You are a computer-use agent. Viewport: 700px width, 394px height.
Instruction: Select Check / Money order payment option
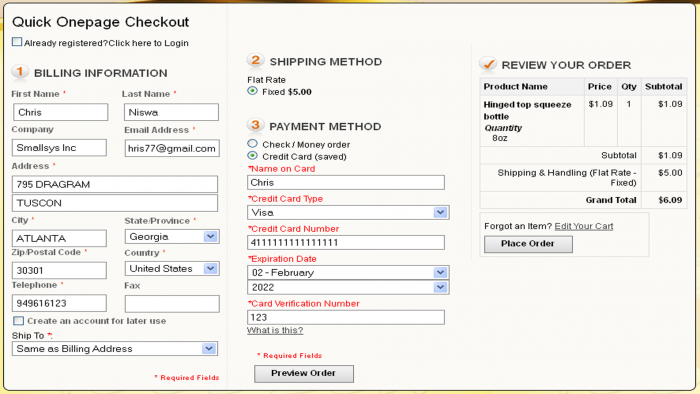click(253, 144)
